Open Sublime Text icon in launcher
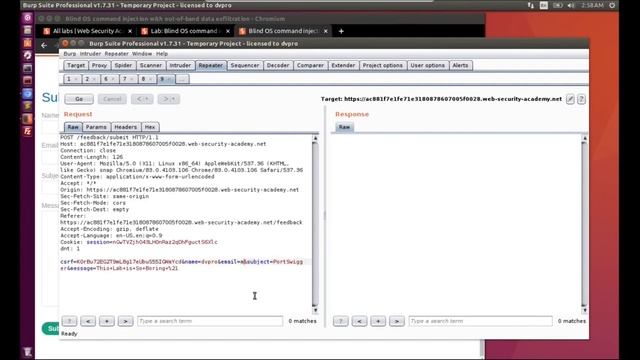This screenshot has width=640, height=360. point(27,106)
